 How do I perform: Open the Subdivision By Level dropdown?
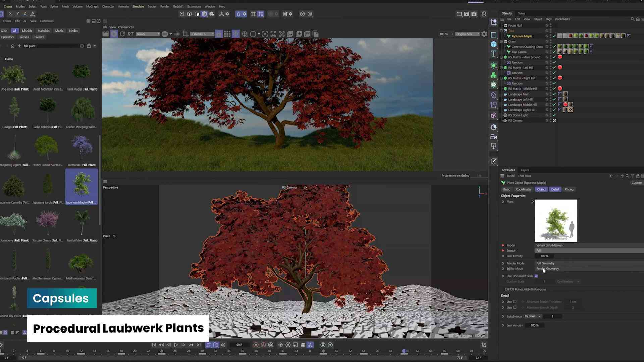pyautogui.click(x=533, y=316)
